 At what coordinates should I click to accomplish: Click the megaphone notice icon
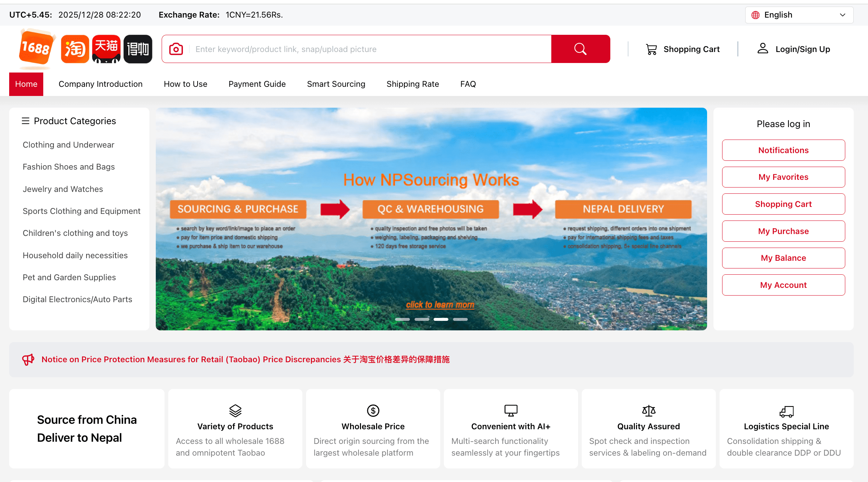(x=28, y=359)
